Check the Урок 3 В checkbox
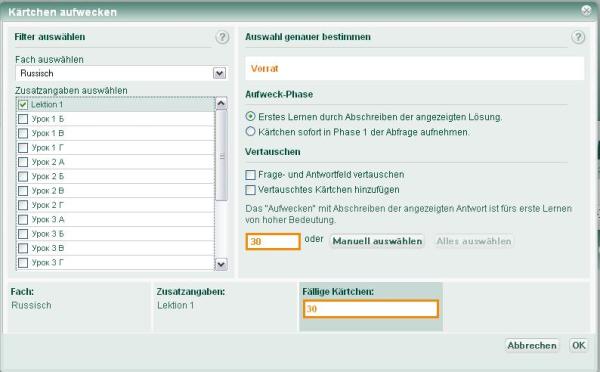The width and height of the screenshot is (600, 372). tap(23, 248)
